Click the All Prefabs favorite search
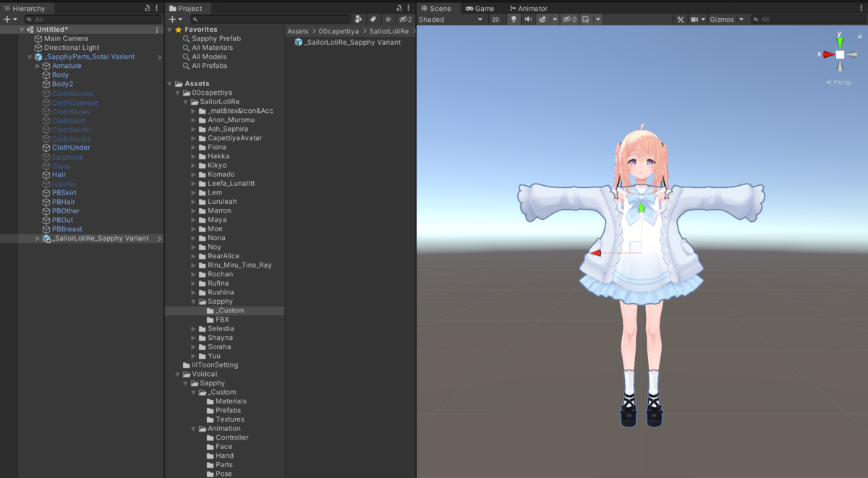The width and height of the screenshot is (868, 478). (209, 66)
